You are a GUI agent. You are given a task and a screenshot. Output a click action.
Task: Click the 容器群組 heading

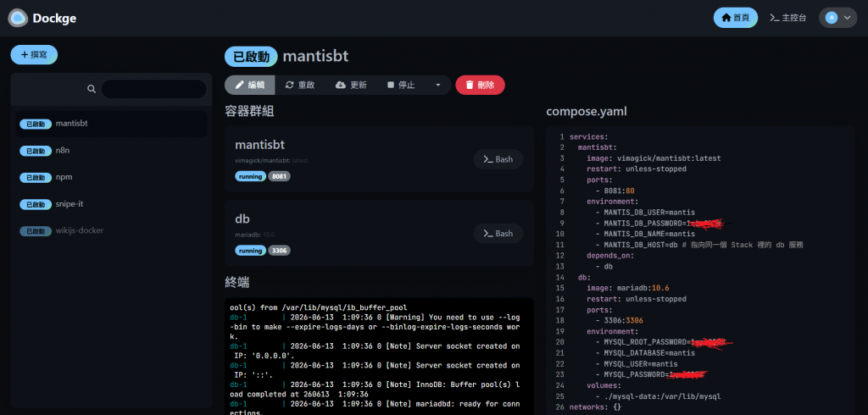point(249,111)
